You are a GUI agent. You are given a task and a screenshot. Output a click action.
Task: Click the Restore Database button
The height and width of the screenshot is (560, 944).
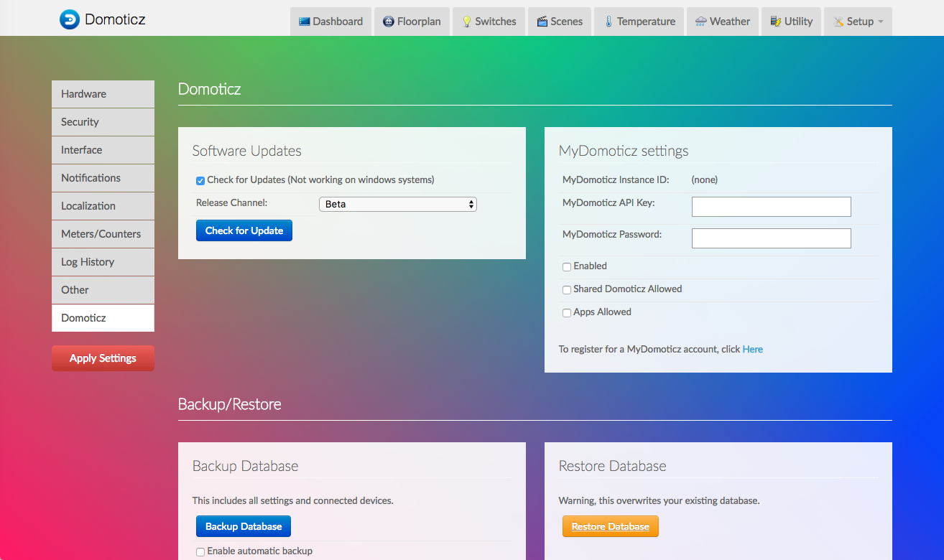tap(611, 526)
